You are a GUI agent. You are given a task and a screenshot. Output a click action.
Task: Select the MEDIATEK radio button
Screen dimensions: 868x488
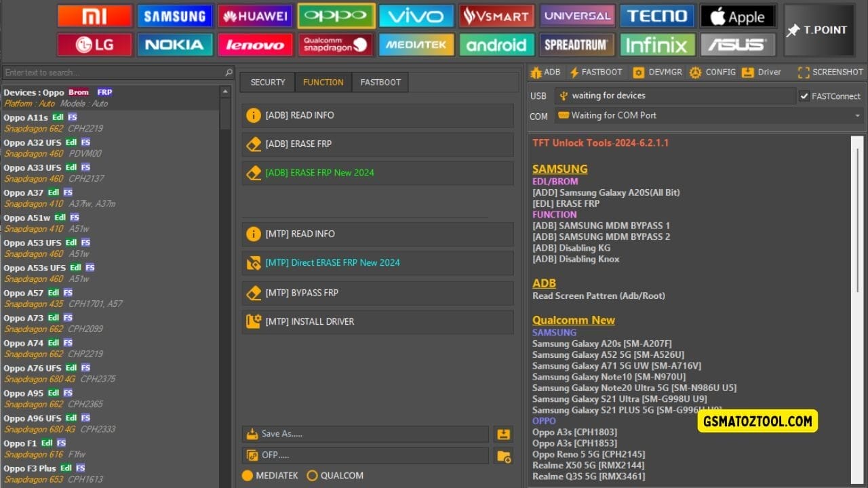pos(248,475)
